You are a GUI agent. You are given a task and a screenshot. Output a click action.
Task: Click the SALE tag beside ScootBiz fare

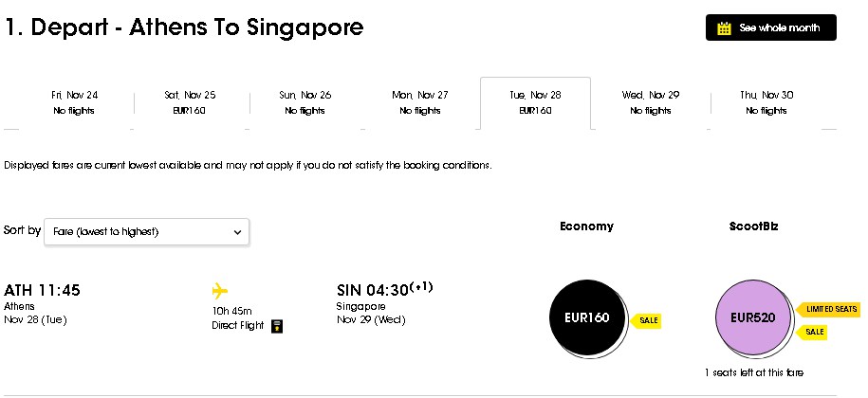812,332
